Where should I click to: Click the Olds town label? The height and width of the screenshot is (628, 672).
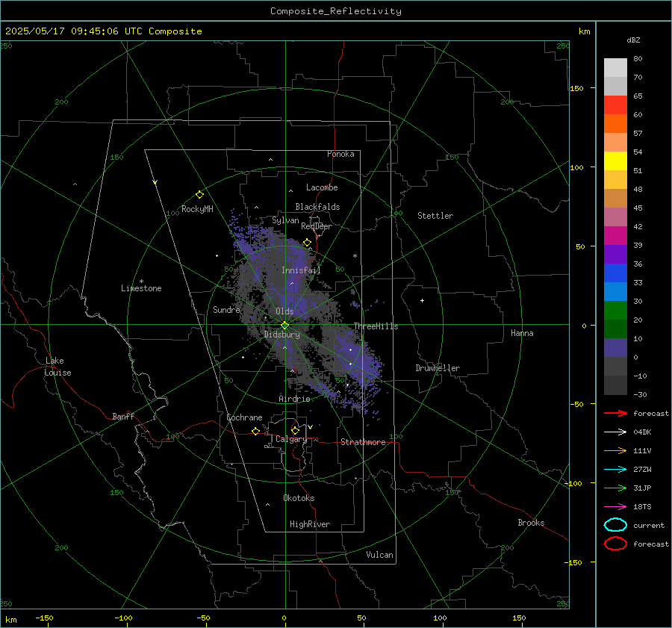(x=284, y=311)
